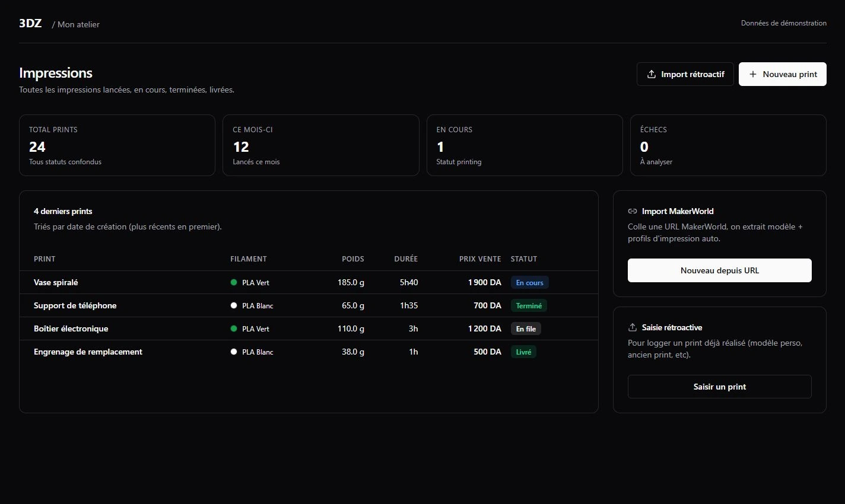Click the upload icon in Import rétroactif

[651, 74]
